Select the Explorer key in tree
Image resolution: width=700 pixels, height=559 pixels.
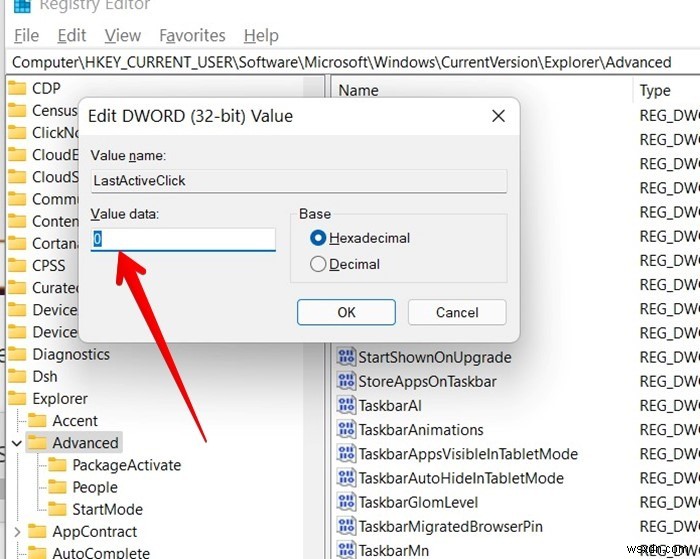pyautogui.click(x=60, y=398)
